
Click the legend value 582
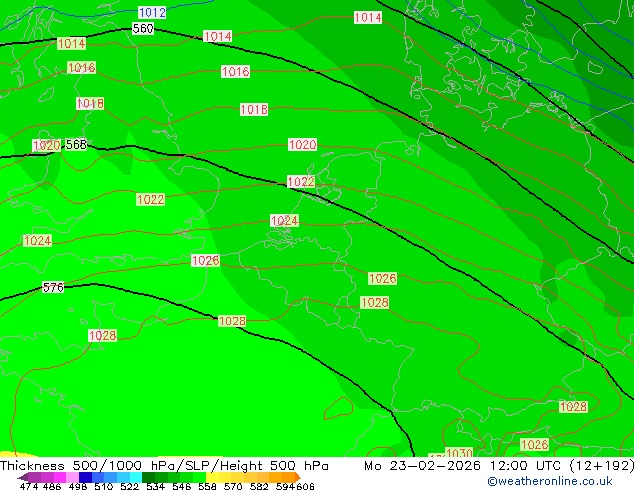[x=259, y=486]
